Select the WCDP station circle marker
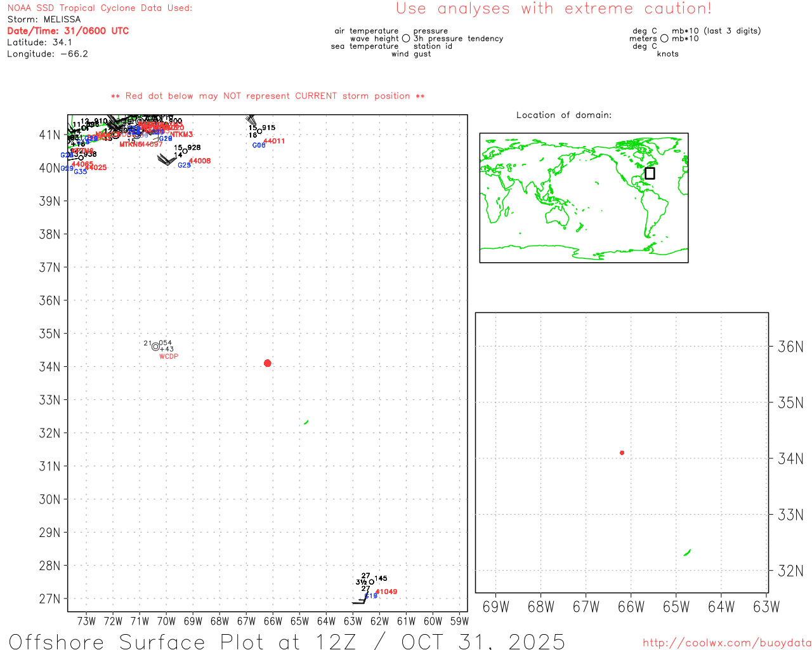The height and width of the screenshot is (650, 812). coord(155,347)
